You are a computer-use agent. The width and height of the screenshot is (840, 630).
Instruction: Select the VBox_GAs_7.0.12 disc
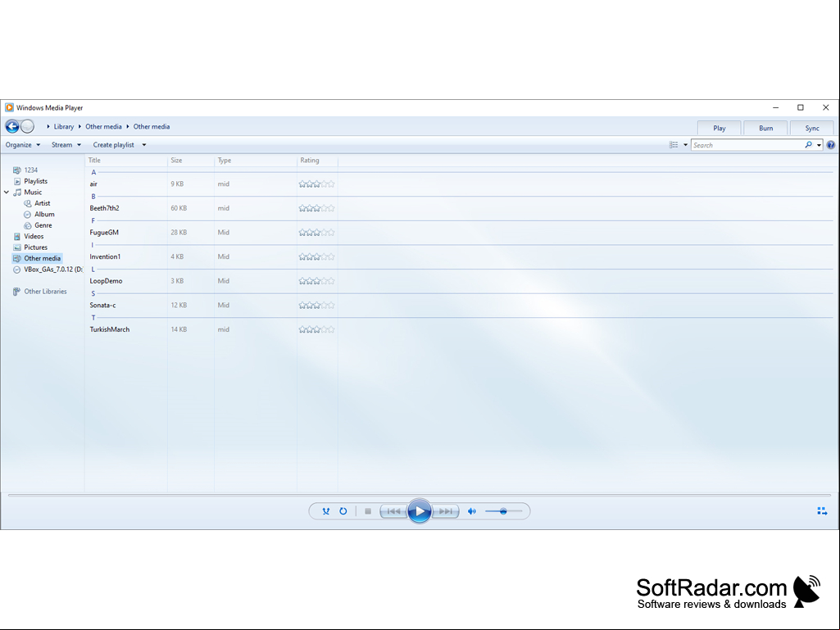48,270
